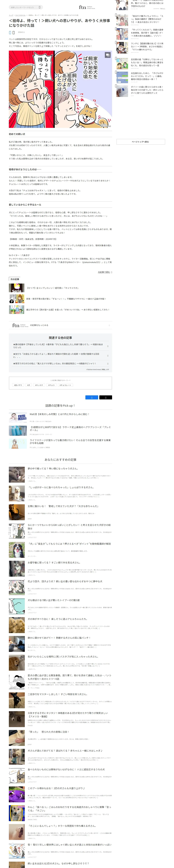Open 元気すぎる子犬にタジタジ！ article
The width and height of the screenshot is (174, 868).
point(68,715)
